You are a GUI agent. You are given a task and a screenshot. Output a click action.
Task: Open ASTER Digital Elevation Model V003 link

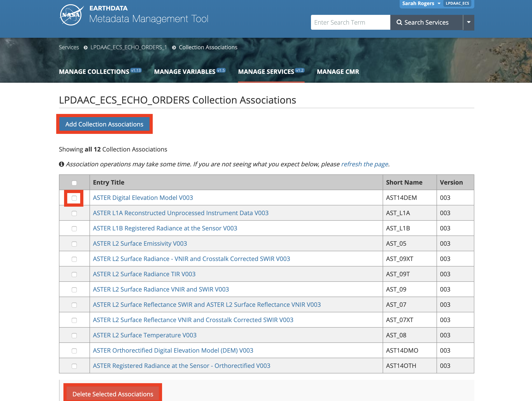point(143,198)
